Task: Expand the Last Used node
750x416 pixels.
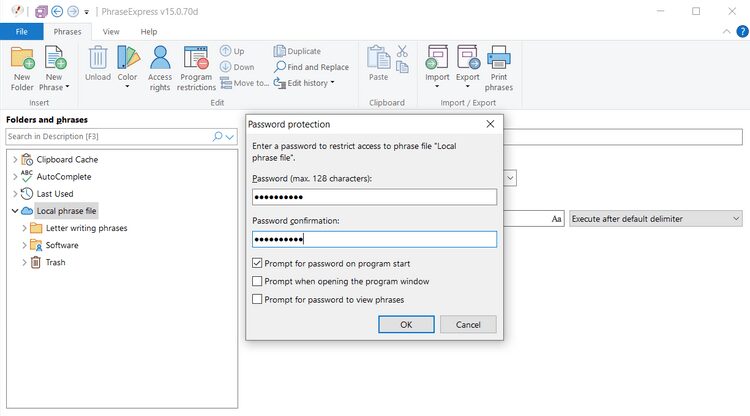Action: [15, 194]
